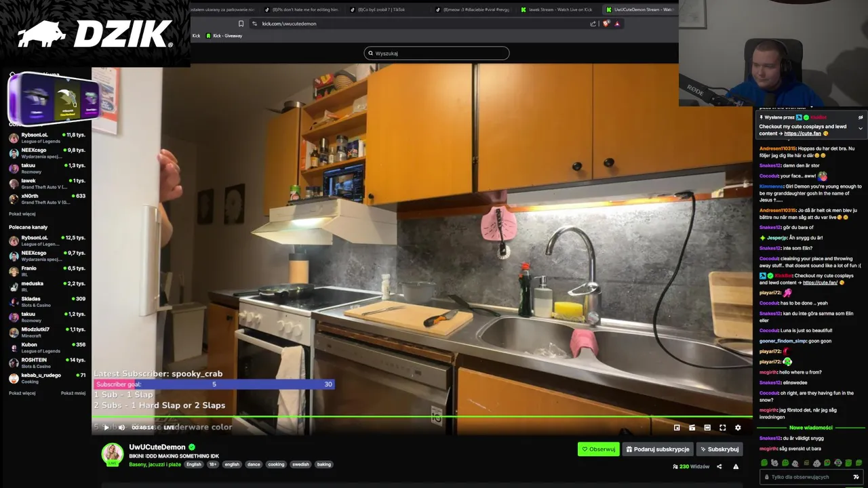Open the https://cute.fan link in pinned message
This screenshot has height=488, width=868.
pos(802,134)
